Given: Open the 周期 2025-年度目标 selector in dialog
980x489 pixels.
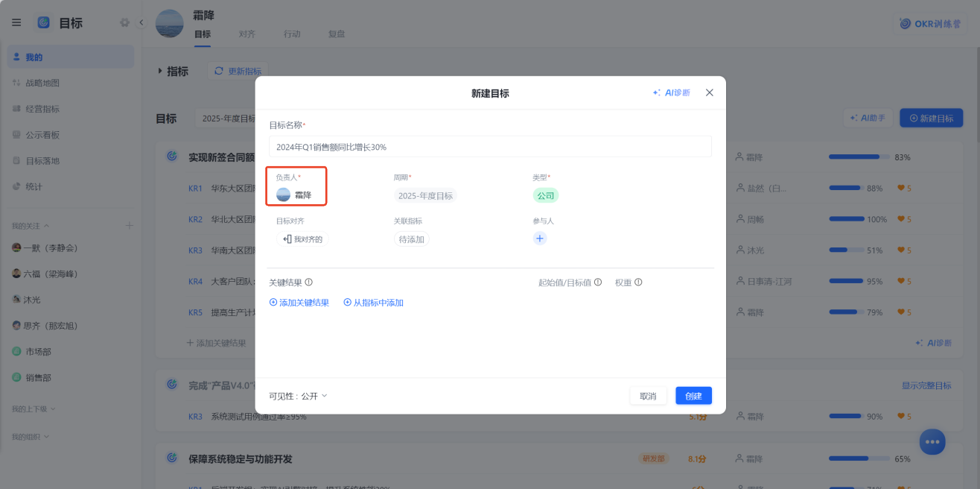Looking at the screenshot, I should point(425,195).
